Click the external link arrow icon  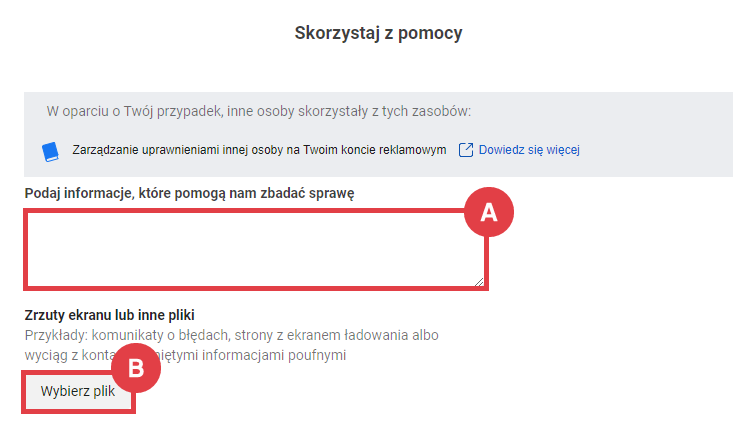(466, 150)
